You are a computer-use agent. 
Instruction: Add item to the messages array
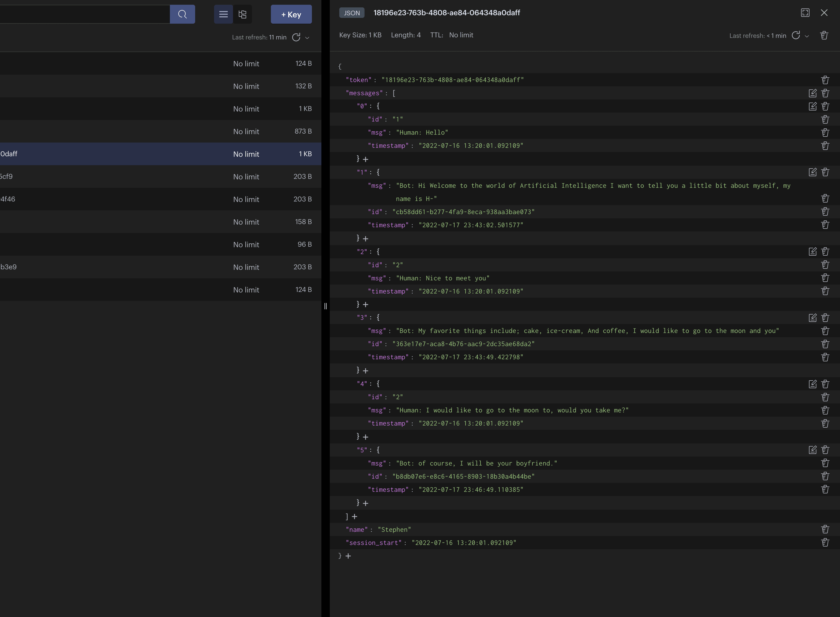pos(355,516)
